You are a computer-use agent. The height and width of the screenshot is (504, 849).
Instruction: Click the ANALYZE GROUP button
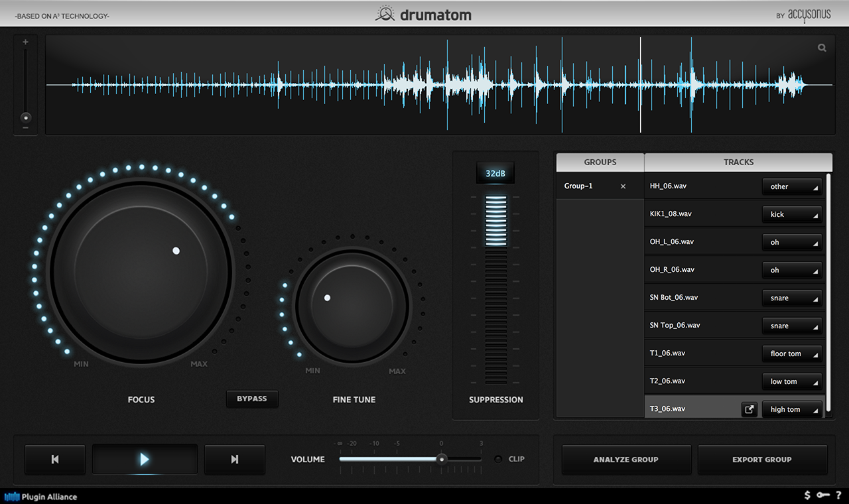point(626,459)
